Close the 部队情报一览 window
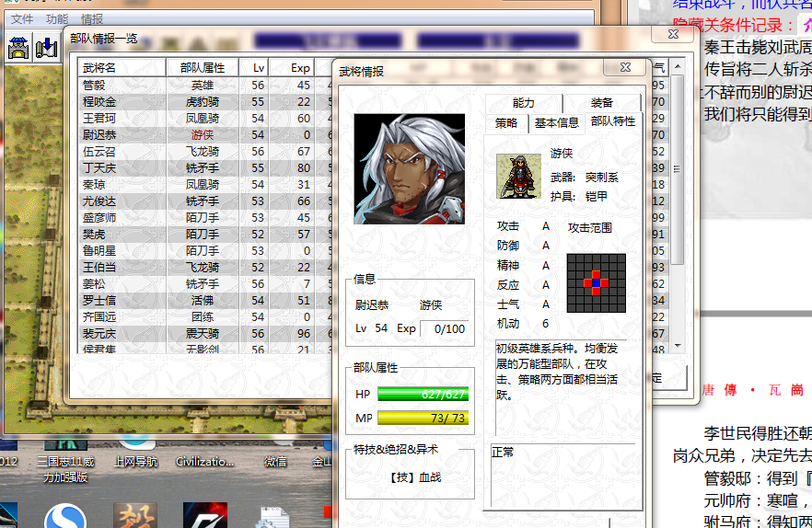Image resolution: width=812 pixels, height=528 pixels. tap(673, 34)
